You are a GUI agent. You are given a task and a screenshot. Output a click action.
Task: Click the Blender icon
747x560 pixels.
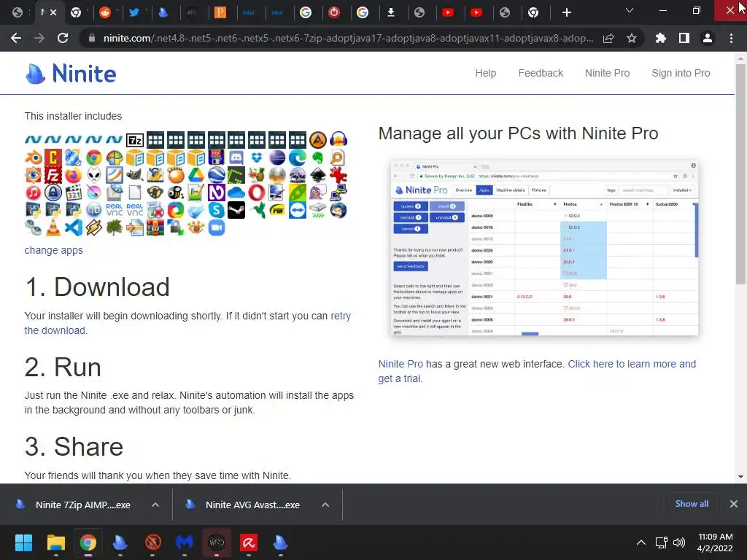[x=34, y=157]
